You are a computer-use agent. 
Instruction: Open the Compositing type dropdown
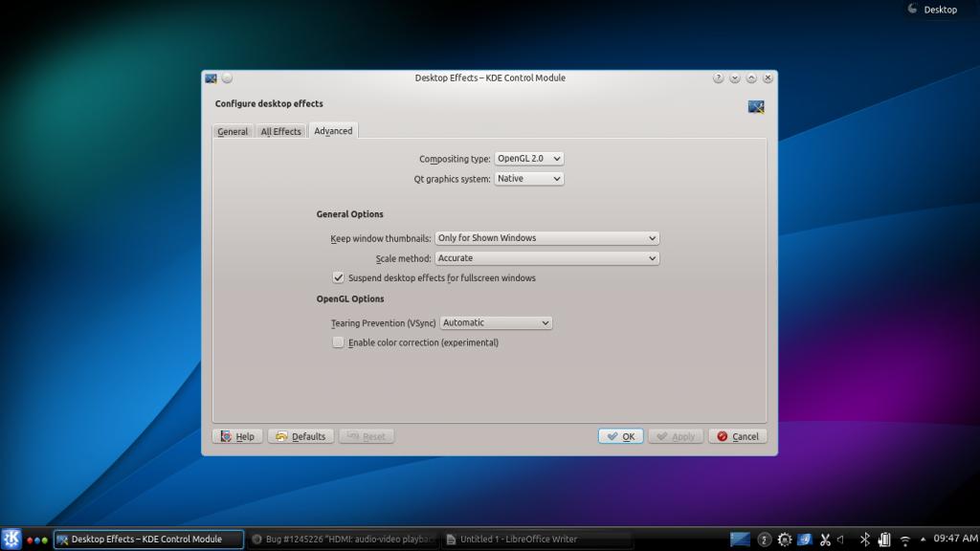pos(528,159)
